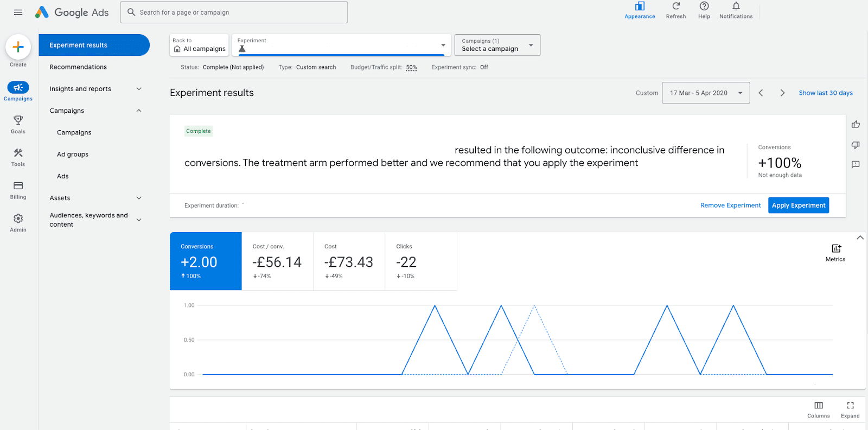Click Apply Experiment button
The height and width of the screenshot is (430, 868).
coord(799,206)
